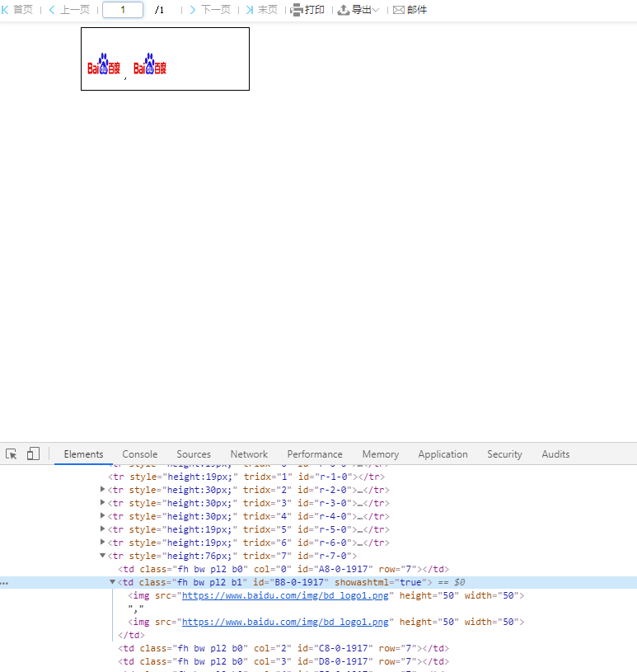Screen dimensions: 637x672
Task: Open the Performance tab
Action: [315, 454]
